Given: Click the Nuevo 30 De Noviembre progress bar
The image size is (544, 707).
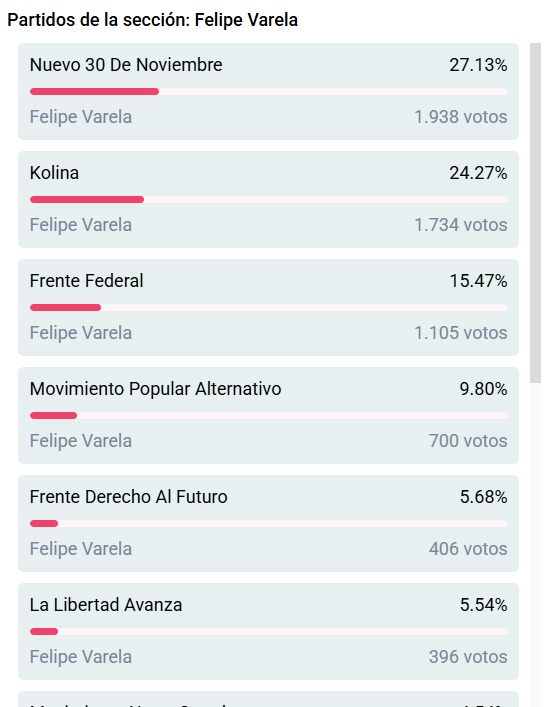Looking at the screenshot, I should [269, 92].
